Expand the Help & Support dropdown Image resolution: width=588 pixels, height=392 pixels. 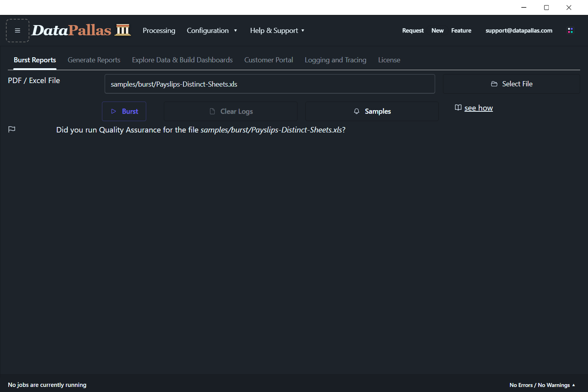277,31
